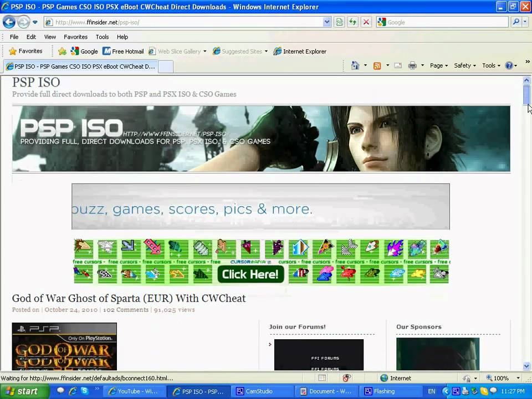Click the orange RSS Feeds icon
The height and width of the screenshot is (399, 532).
[x=377, y=66]
